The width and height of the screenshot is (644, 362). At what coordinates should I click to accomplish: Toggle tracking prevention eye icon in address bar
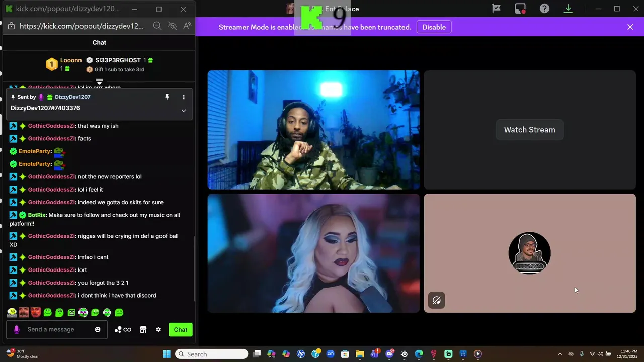[172, 26]
